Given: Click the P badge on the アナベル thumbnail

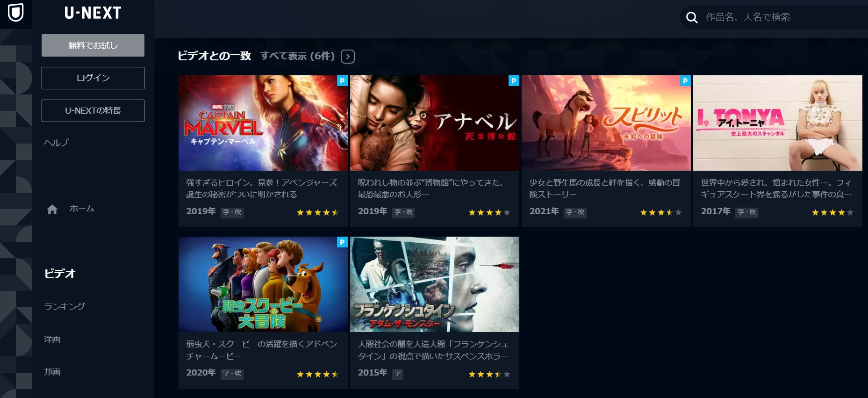Looking at the screenshot, I should 514,81.
